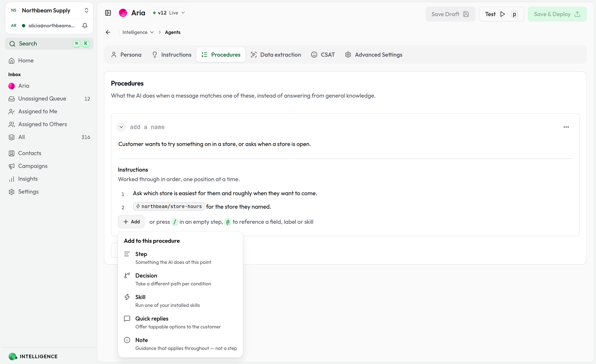Open the All conversations inbox

click(49, 137)
